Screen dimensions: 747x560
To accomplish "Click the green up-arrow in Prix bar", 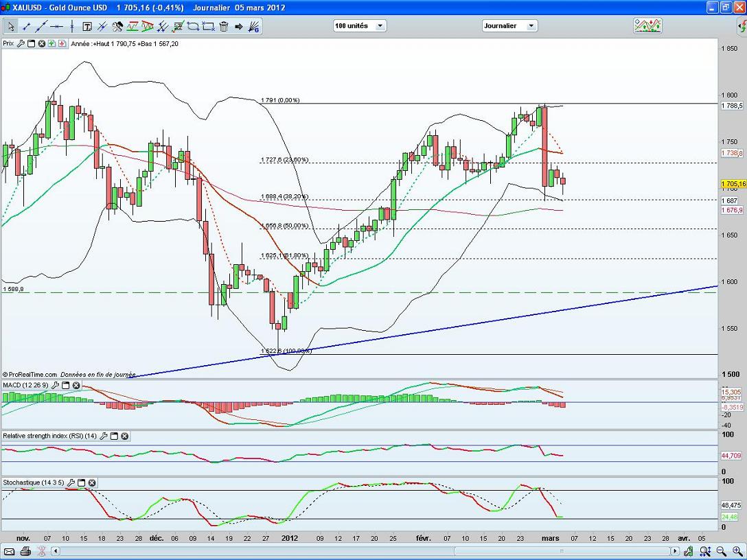I will (52, 43).
